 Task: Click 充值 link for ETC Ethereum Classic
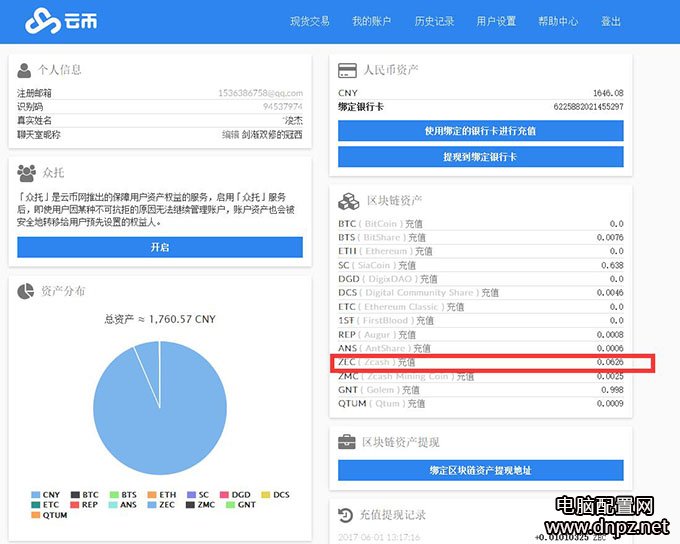455,307
